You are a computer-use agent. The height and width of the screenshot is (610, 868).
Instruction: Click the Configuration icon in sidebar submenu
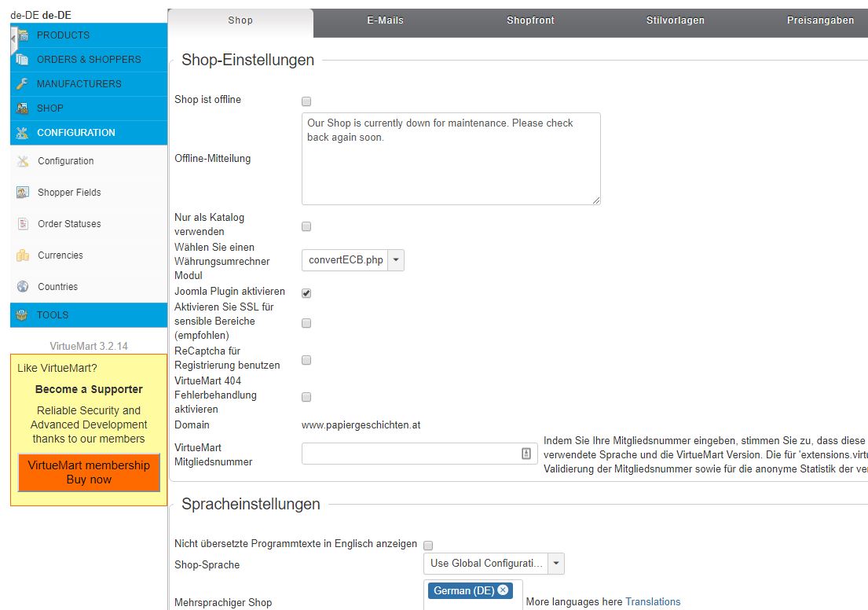tap(23, 161)
